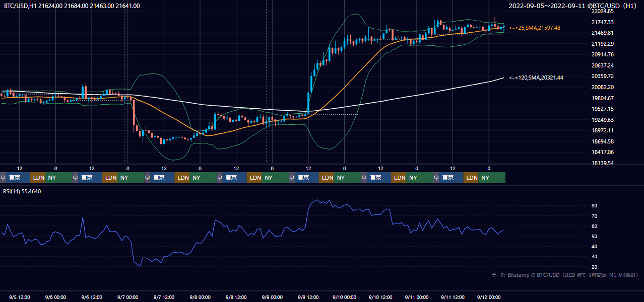This screenshot has height=302, width=644.
Task: Click RSI scale level 60
Action: click(x=594, y=226)
